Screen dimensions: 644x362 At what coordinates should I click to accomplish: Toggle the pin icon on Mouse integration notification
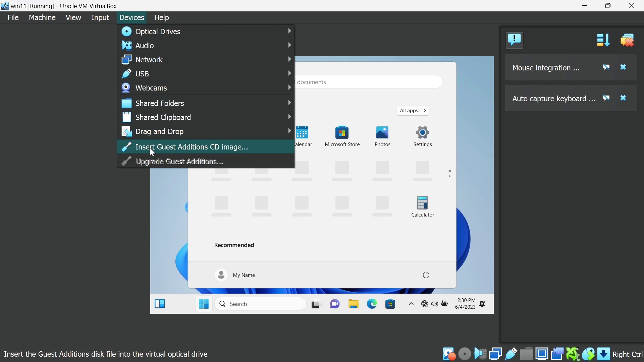click(606, 67)
